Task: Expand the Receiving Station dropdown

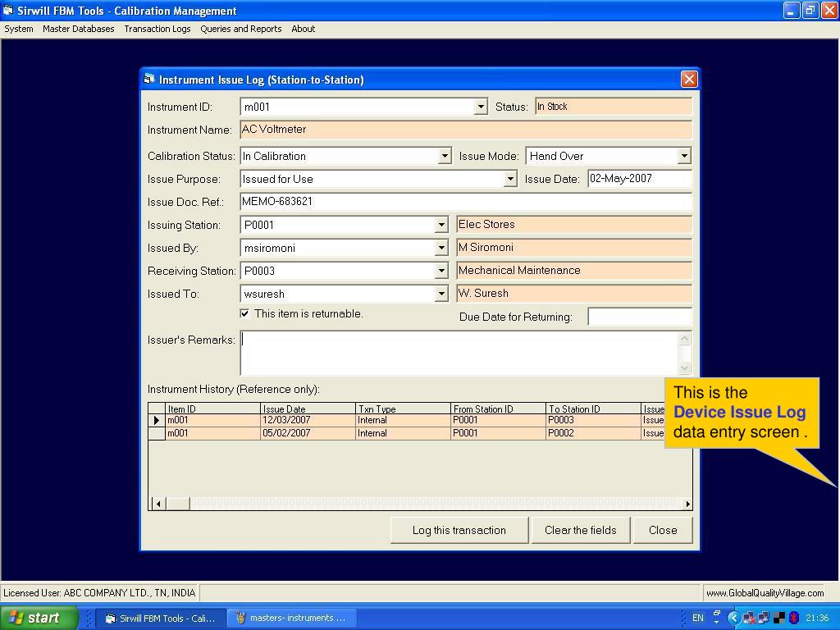Action: point(441,271)
